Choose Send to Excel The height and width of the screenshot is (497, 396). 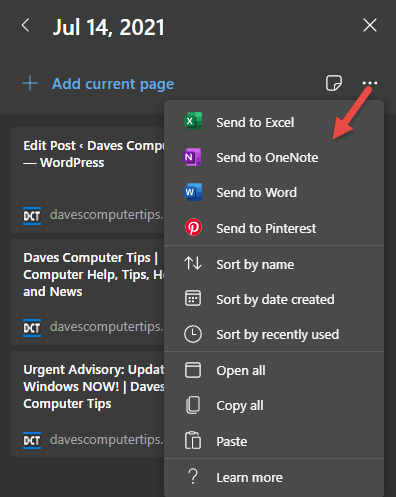pos(274,122)
